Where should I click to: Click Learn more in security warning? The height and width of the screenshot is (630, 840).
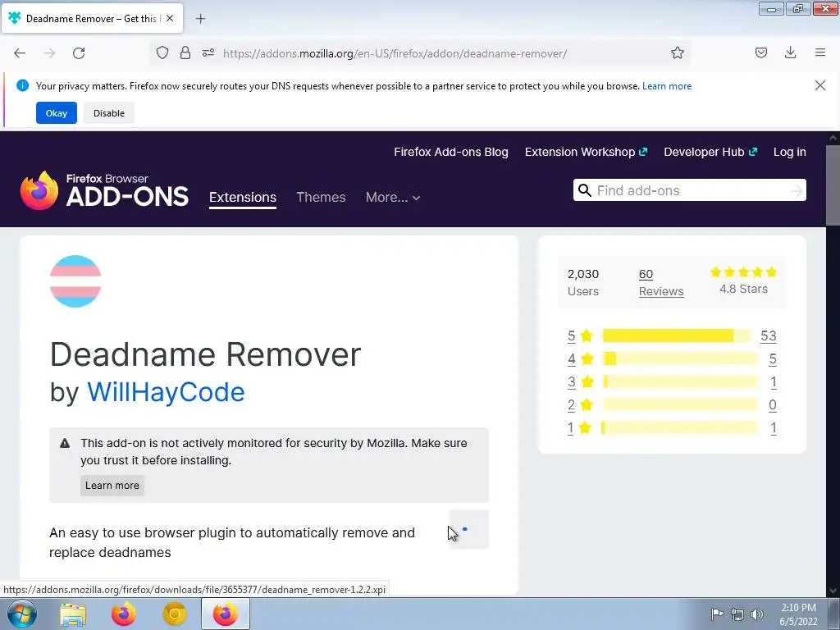[112, 486]
